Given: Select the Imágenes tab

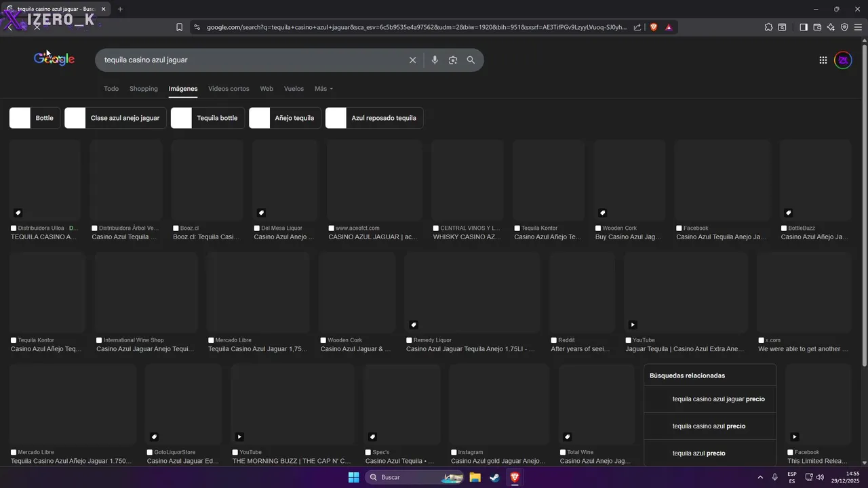Looking at the screenshot, I should pyautogui.click(x=183, y=89).
